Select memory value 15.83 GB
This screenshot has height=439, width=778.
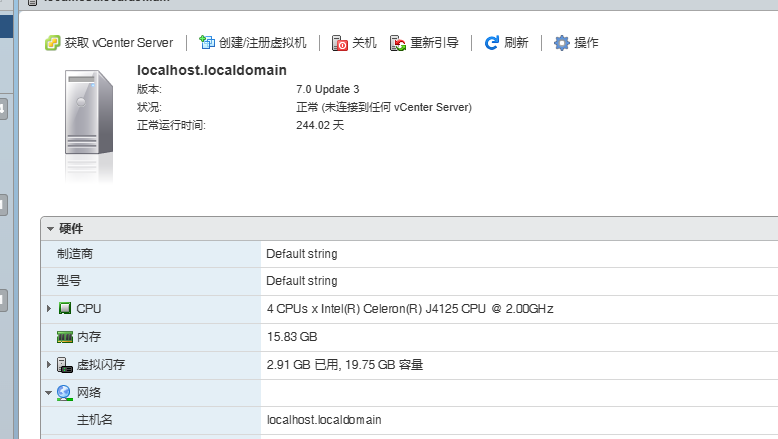[292, 337]
